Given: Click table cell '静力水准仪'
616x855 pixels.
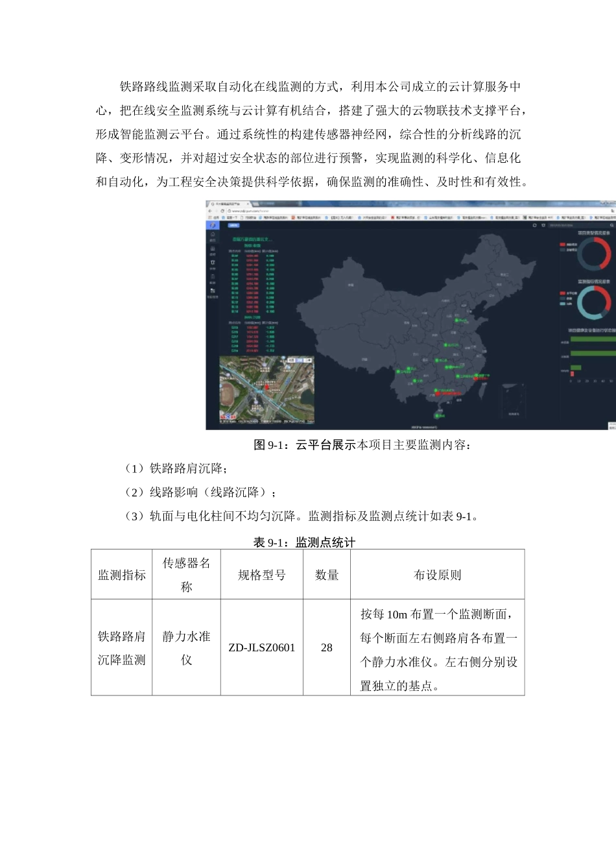Looking at the screenshot, I should 187,648.
